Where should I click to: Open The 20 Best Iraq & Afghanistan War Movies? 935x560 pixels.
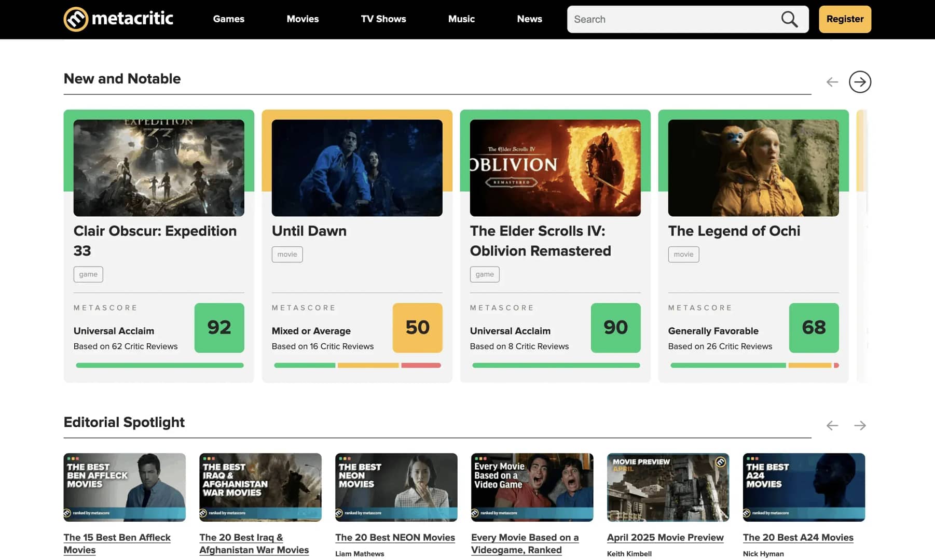pyautogui.click(x=254, y=543)
